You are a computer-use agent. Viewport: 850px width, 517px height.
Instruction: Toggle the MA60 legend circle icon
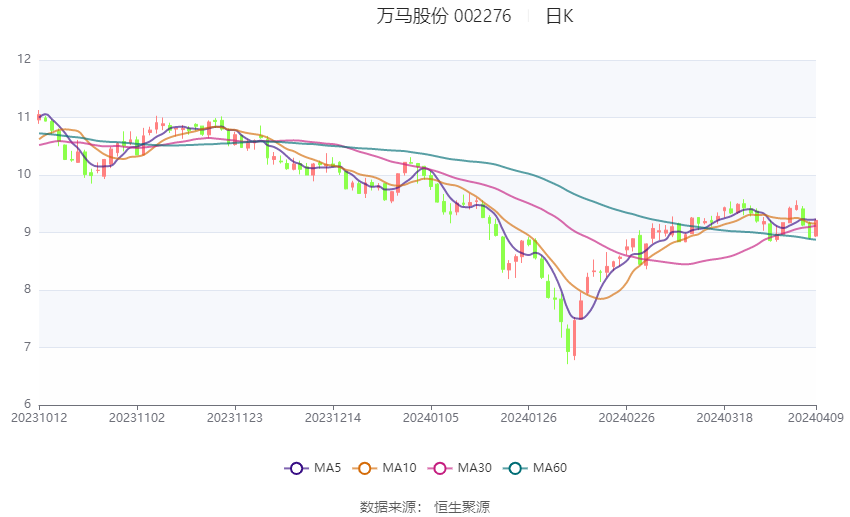click(515, 468)
